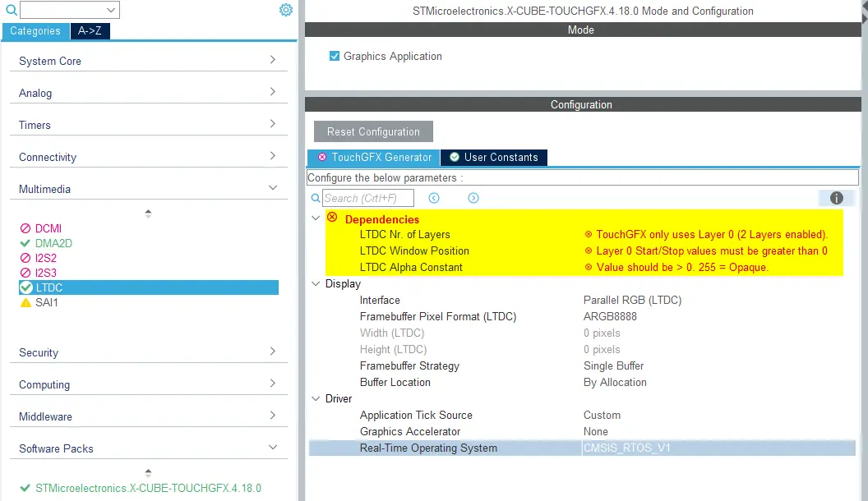Click the DCMI disabled icon
This screenshot has height=501, width=868.
pyautogui.click(x=25, y=228)
